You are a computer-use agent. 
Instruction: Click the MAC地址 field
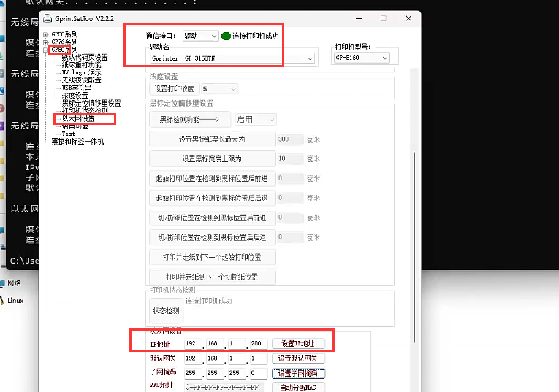(224, 388)
